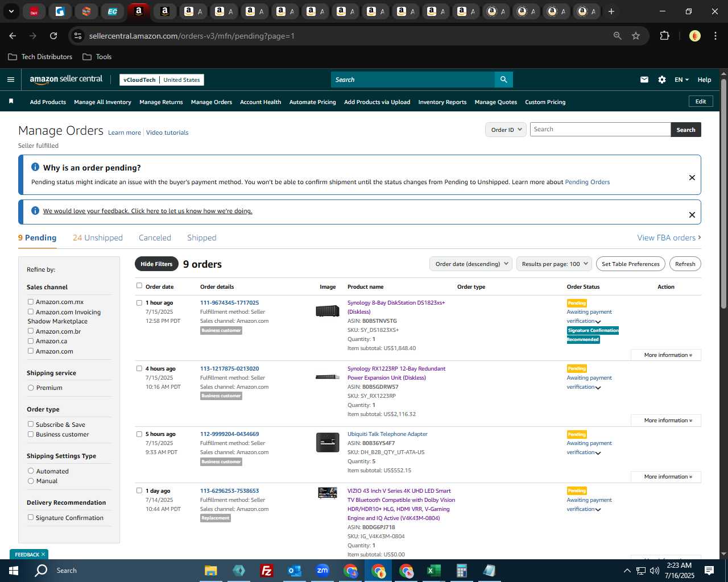Screen dimensions: 728x582
Task: Dismiss the 'Why is an order pending' banner
Action: click(692, 177)
